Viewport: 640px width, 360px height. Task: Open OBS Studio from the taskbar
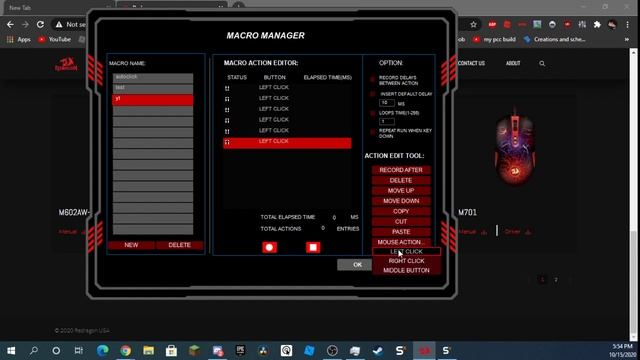click(332, 351)
